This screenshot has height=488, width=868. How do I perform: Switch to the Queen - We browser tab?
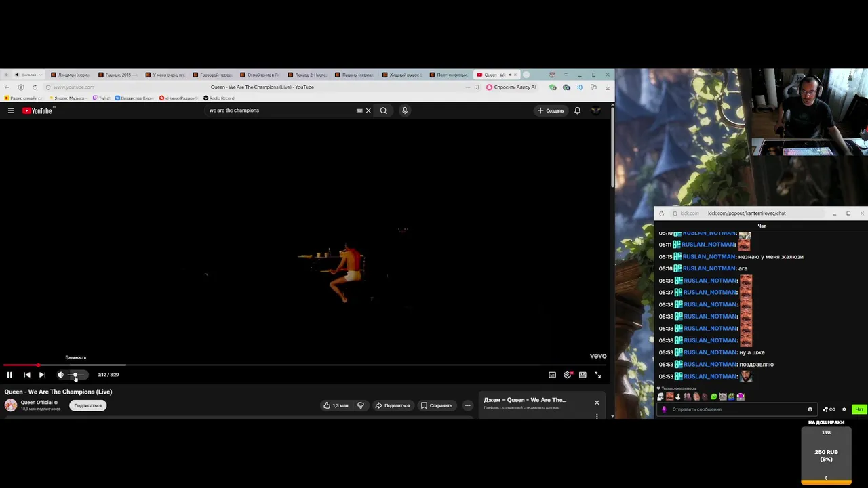pos(496,75)
